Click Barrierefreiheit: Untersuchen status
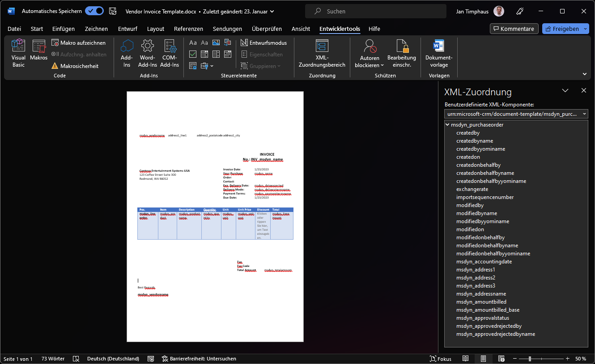The image size is (595, 364). (199, 359)
